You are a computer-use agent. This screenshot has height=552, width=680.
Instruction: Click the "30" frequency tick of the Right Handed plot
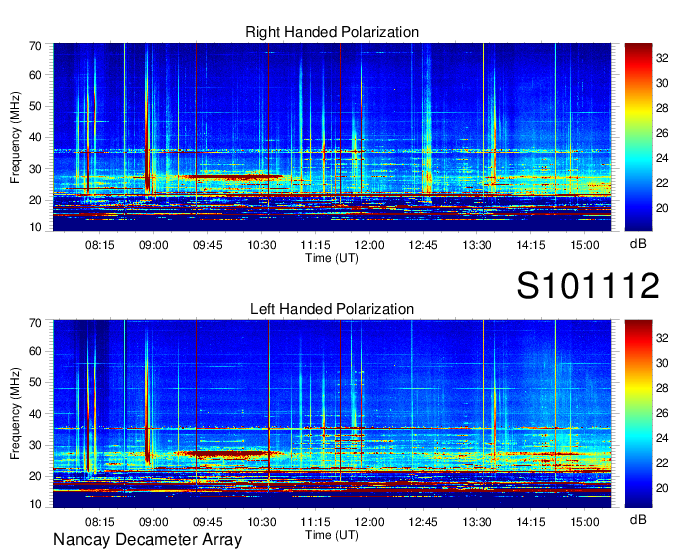[36, 169]
